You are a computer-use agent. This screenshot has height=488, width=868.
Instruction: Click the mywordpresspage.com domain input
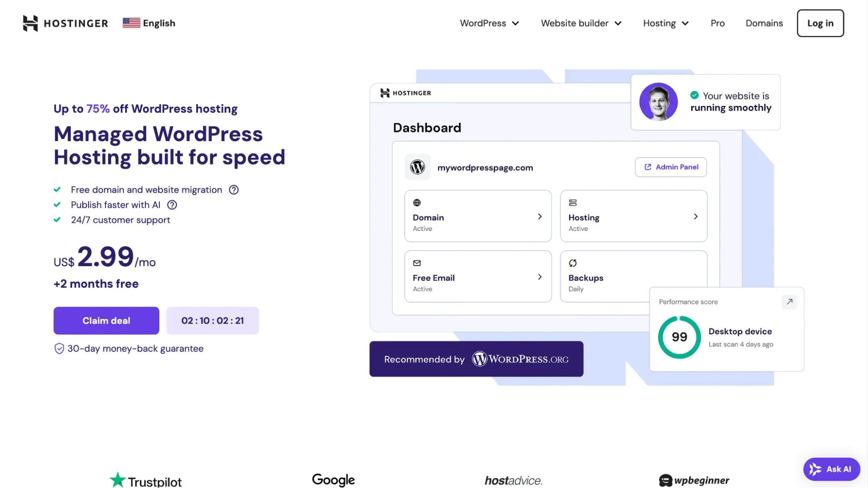[x=485, y=167]
